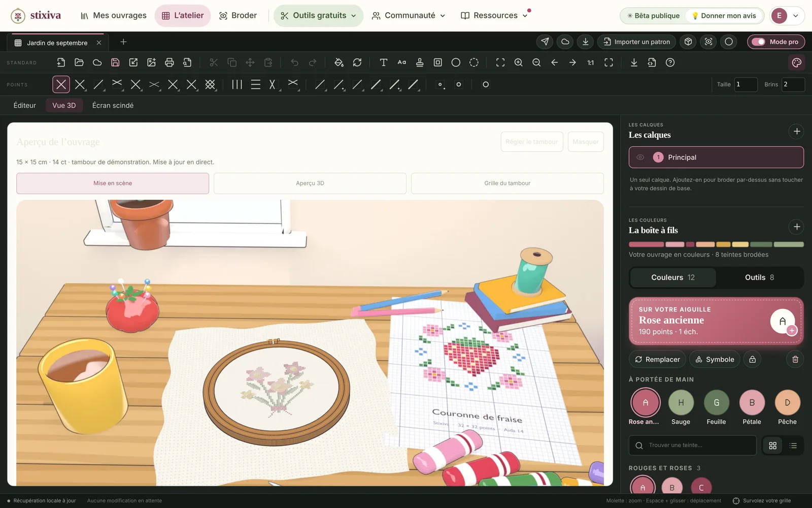The height and width of the screenshot is (508, 812).
Task: Go to Mes ouvrages
Action: [x=114, y=16]
